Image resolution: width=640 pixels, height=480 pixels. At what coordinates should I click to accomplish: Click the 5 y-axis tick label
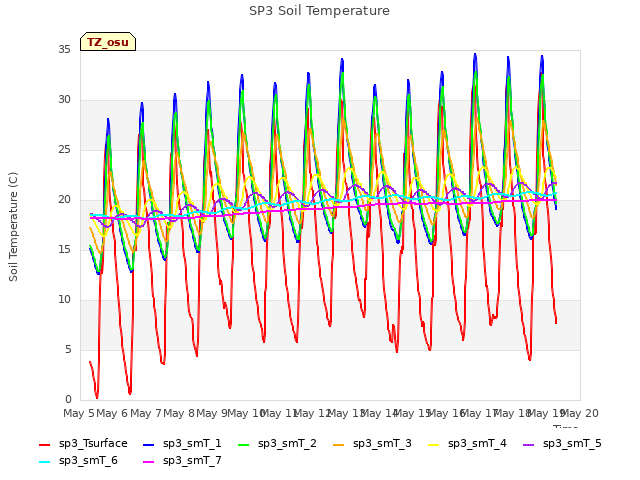pyautogui.click(x=68, y=350)
